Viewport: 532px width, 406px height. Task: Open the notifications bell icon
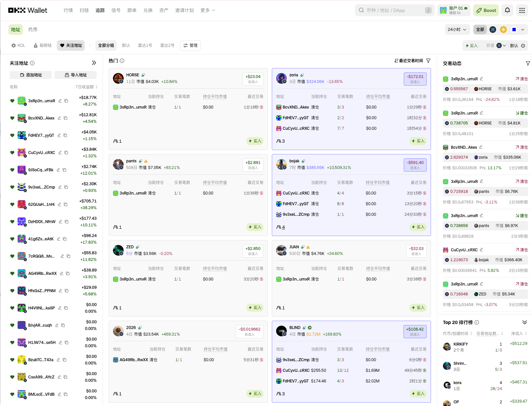pos(507,10)
